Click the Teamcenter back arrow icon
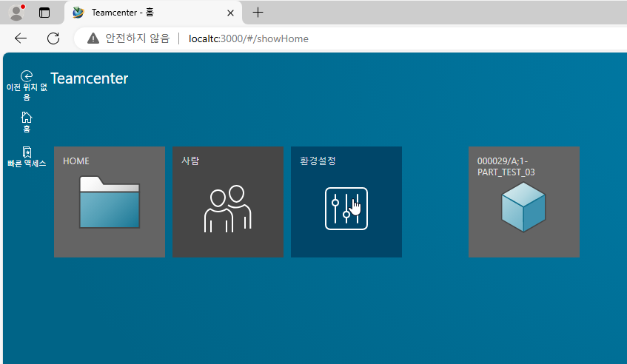Image resolution: width=627 pixels, height=364 pixels. point(27,75)
